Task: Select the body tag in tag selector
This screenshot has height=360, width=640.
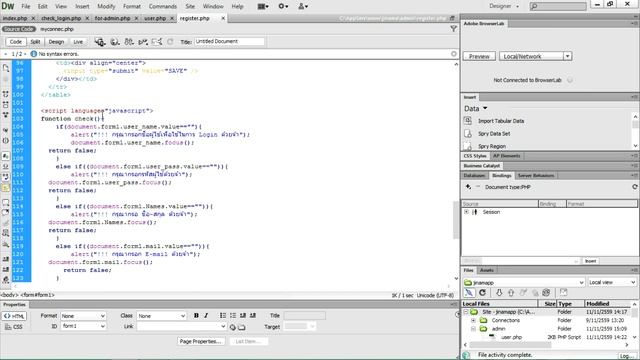Action: (x=9, y=295)
